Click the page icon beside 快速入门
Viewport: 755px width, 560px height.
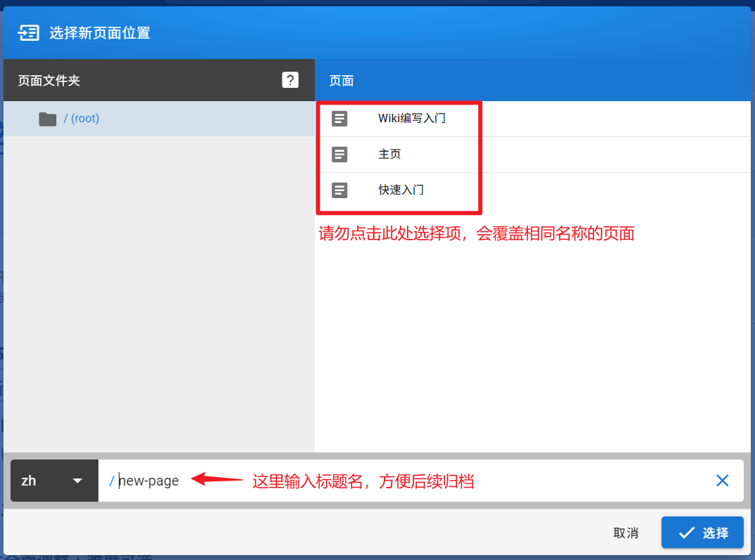pos(340,190)
